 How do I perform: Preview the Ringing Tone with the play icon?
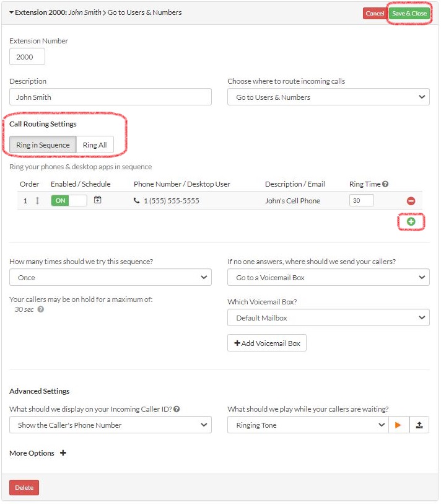coord(399,424)
